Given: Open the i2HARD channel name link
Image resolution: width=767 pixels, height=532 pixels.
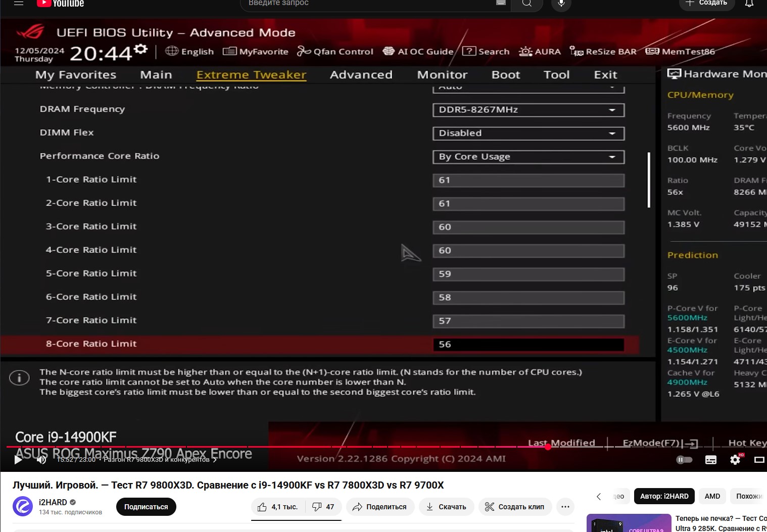Looking at the screenshot, I should [x=53, y=502].
